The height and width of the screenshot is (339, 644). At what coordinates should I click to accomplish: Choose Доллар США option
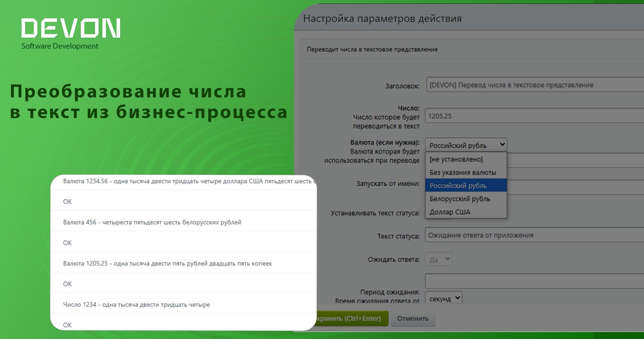466,212
